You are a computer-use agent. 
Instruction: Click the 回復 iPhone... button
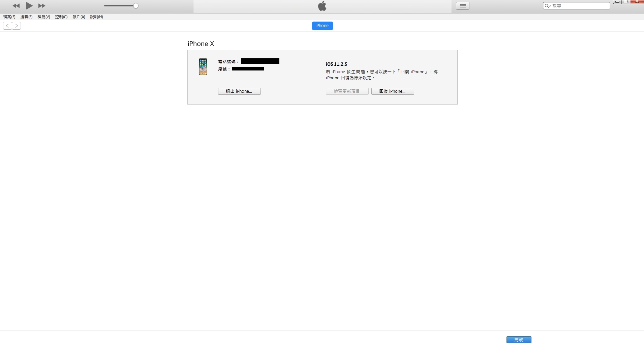point(393,91)
